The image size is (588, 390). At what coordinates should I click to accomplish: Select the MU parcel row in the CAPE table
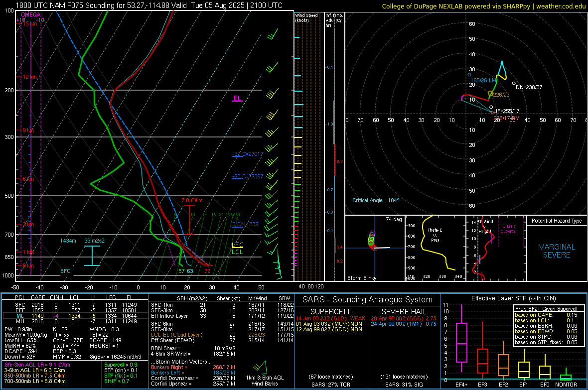75,321
